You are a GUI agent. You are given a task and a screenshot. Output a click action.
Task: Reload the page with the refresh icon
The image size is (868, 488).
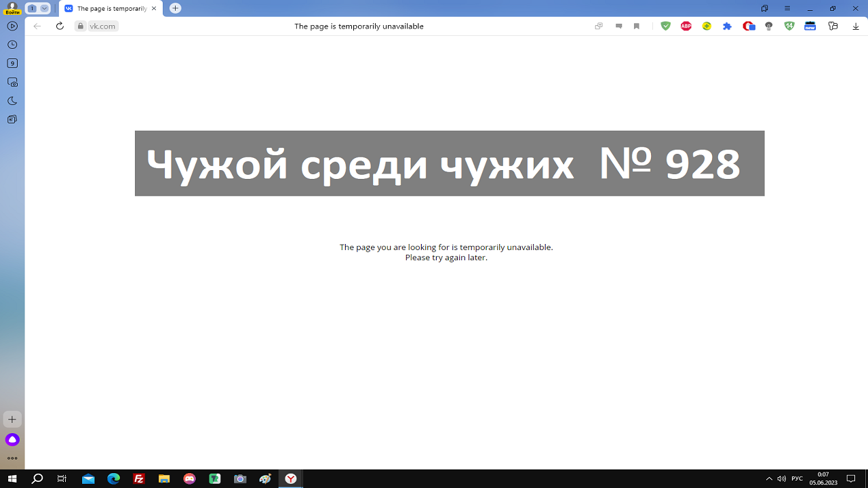[x=60, y=26]
